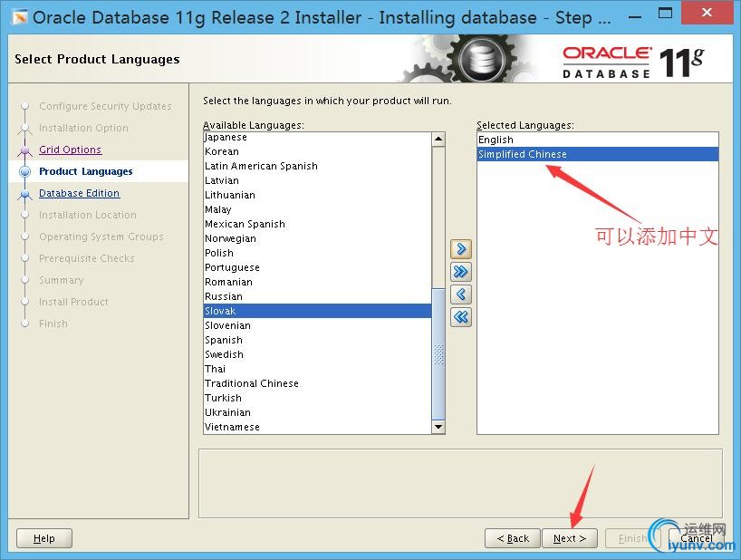Select Russian in available languages

coord(317,296)
